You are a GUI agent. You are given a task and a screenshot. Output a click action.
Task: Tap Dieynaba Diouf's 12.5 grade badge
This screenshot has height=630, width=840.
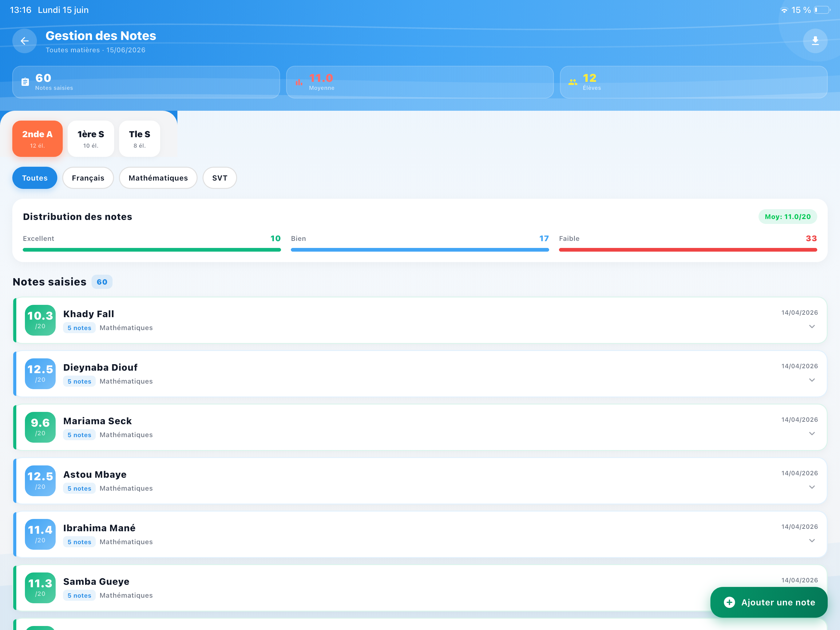click(40, 374)
